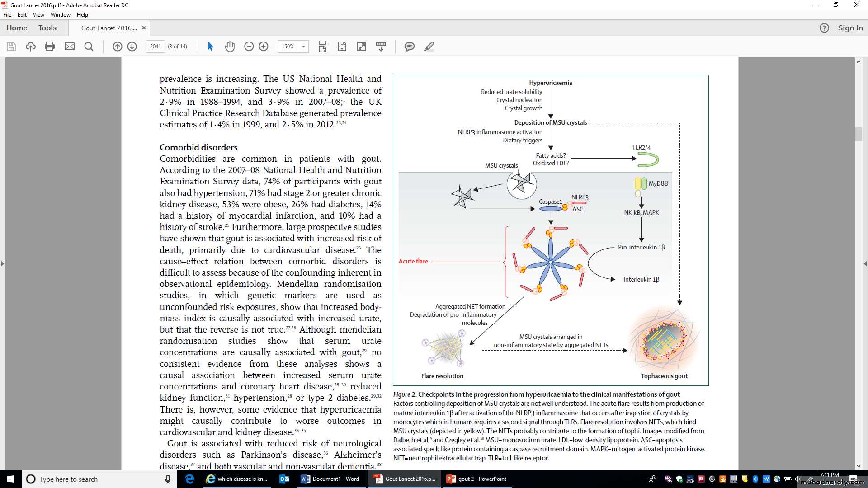Click the Print file icon
The height and width of the screenshot is (488, 868).
[x=50, y=47]
